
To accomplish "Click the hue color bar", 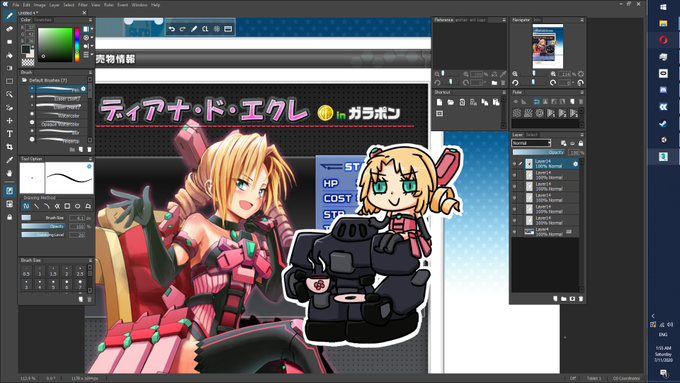I will [77, 45].
